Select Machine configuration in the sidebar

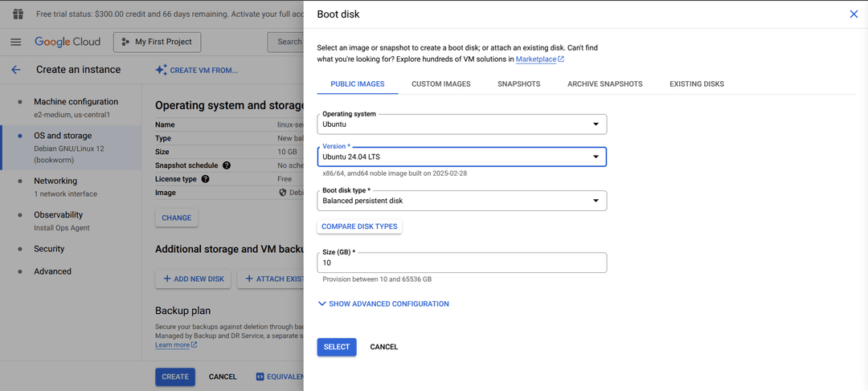[72, 108]
